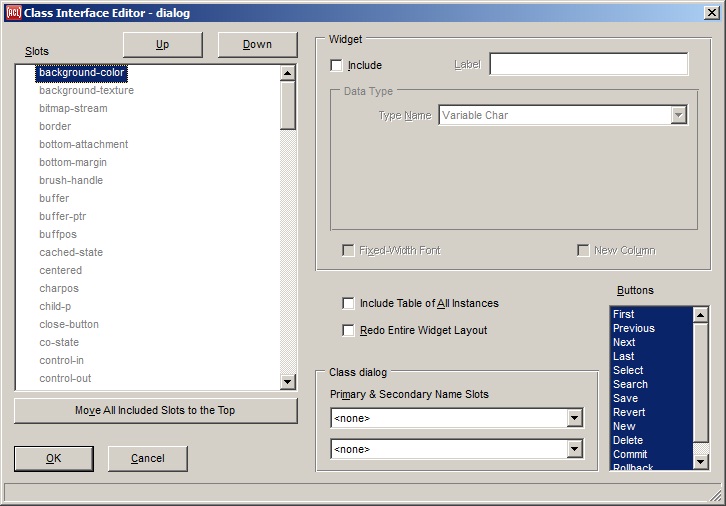Viewport: 726px width, 506px height.
Task: Open the secondary name slot dropdown
Action: (x=574, y=450)
